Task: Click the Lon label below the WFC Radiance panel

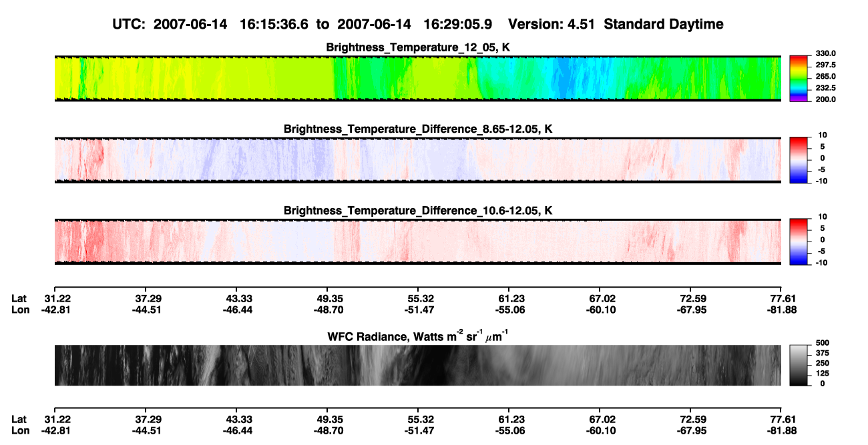Action: click(20, 430)
